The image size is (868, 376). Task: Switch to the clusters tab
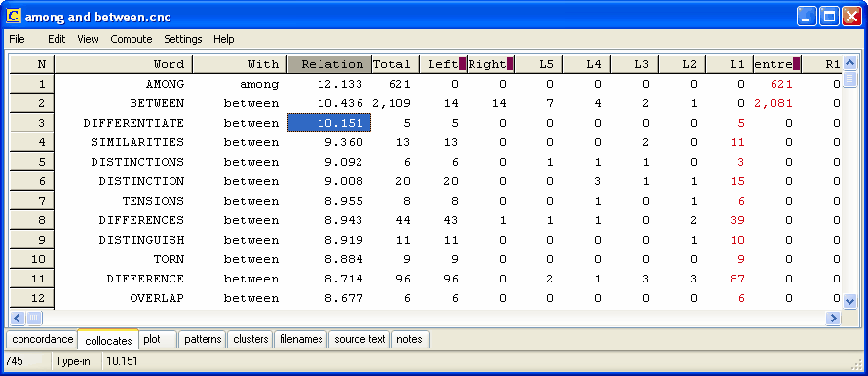tap(250, 339)
